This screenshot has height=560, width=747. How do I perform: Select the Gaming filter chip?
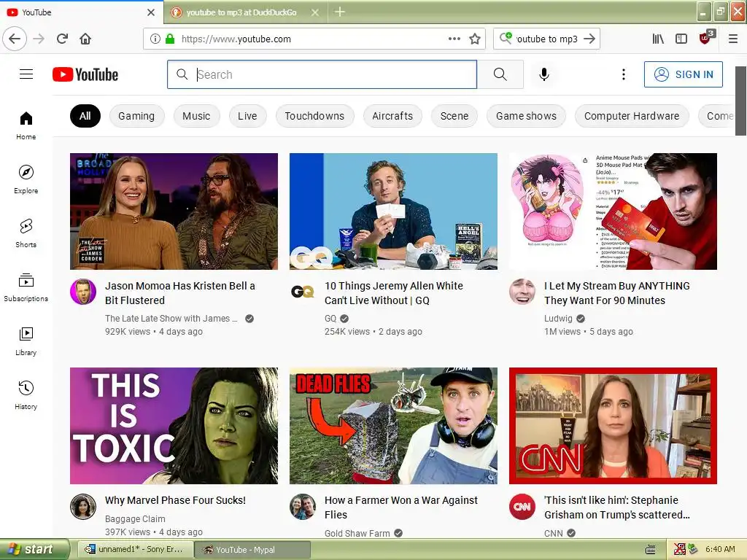click(x=136, y=116)
